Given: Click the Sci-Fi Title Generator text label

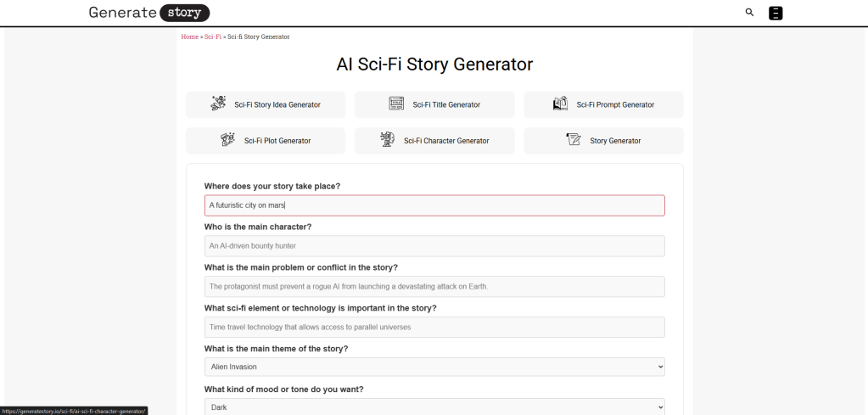Looking at the screenshot, I should [x=446, y=105].
